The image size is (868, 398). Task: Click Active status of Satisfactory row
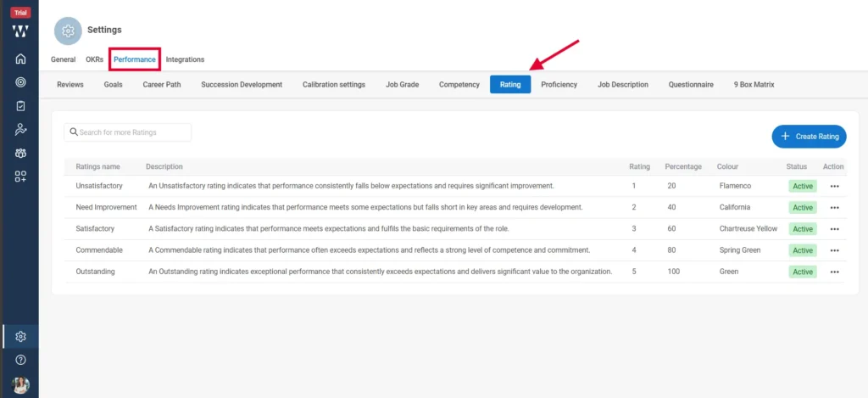[803, 229]
